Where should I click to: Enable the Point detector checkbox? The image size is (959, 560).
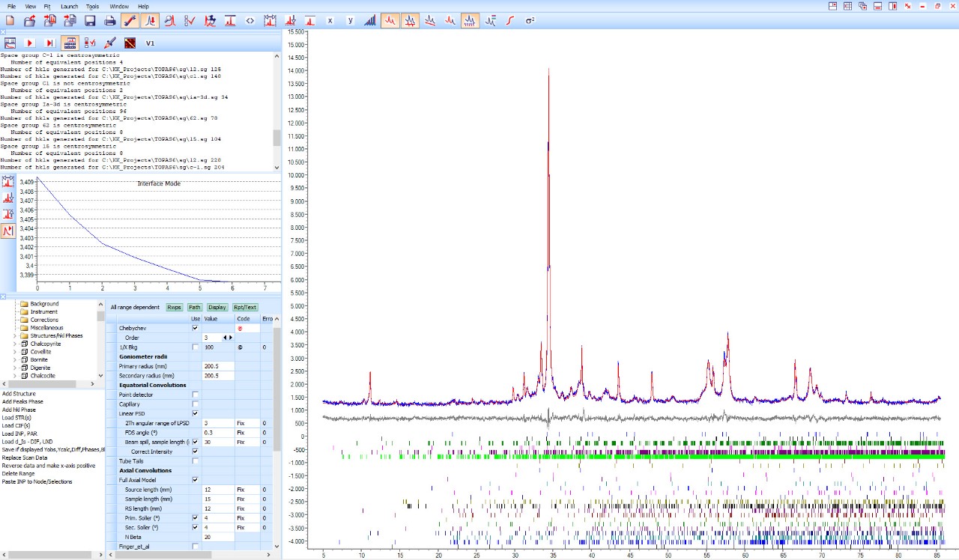point(195,395)
